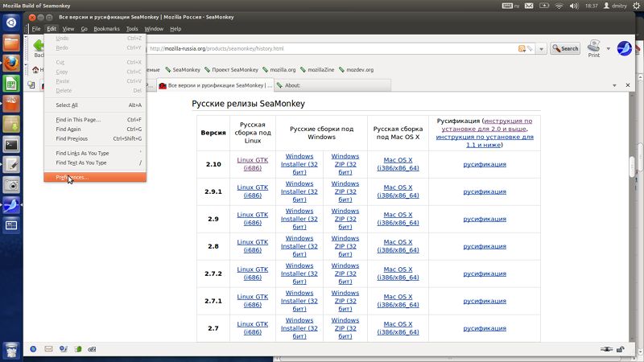This screenshot has height=362, width=644.
Task: Open the SeaMonkey bookmark
Action: tap(183, 70)
